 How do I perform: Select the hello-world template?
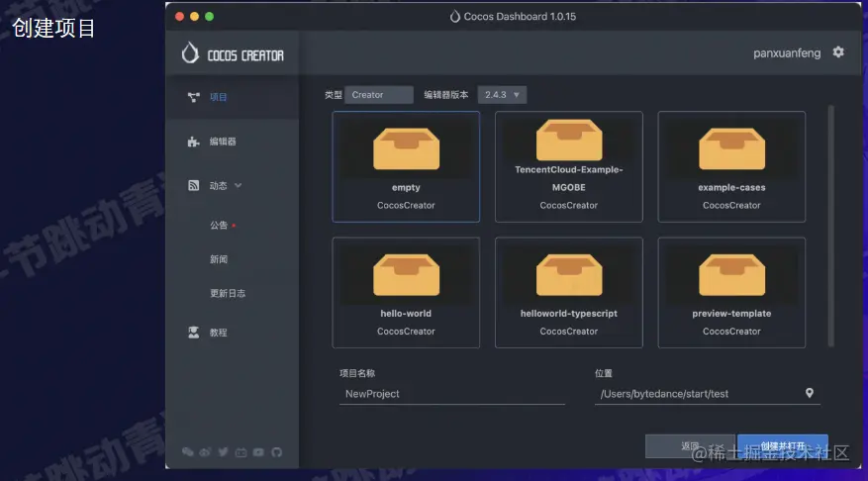(x=406, y=293)
